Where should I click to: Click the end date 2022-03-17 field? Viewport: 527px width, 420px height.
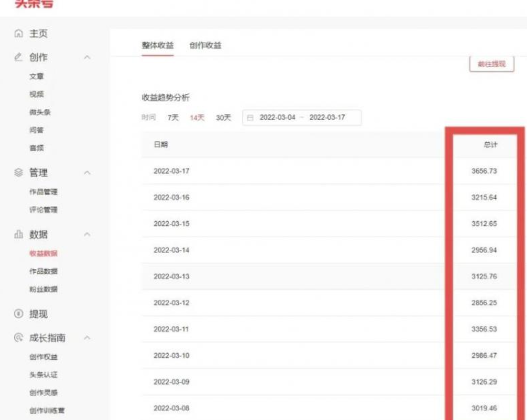(x=327, y=118)
